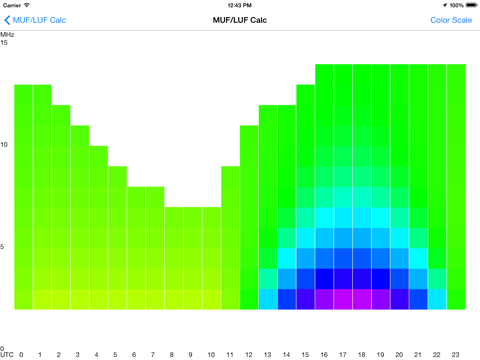The height and width of the screenshot is (360, 480).
Task: Tap UTC hour 0 label
Action: (x=21, y=354)
